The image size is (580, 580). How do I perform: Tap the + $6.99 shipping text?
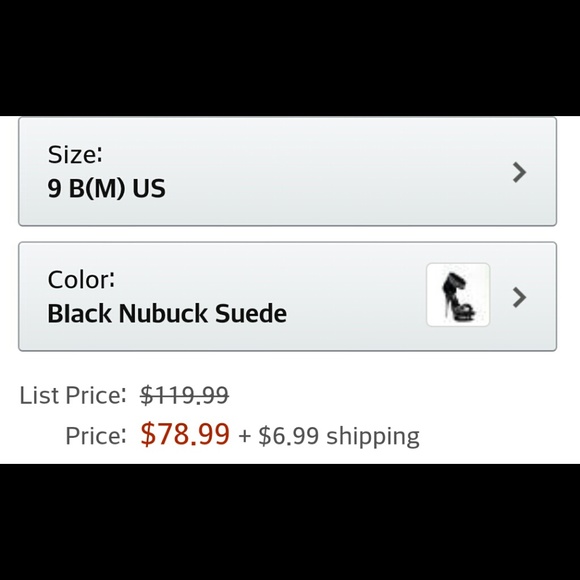[x=329, y=436]
